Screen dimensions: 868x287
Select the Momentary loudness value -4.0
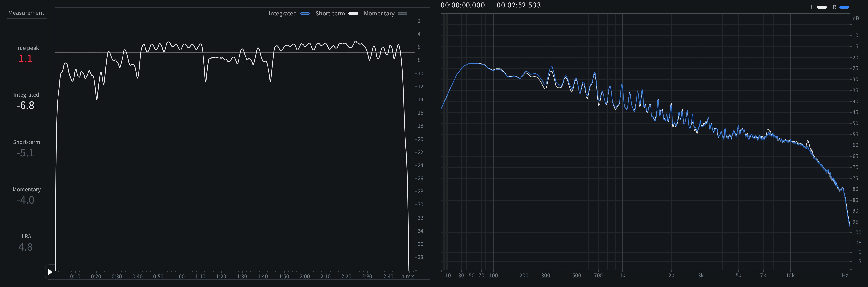coord(26,200)
